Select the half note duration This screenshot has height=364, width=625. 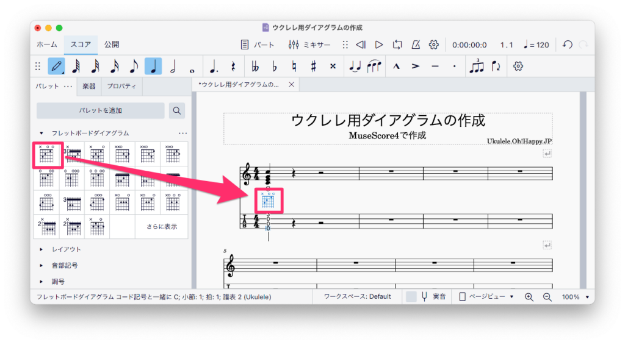click(x=173, y=66)
